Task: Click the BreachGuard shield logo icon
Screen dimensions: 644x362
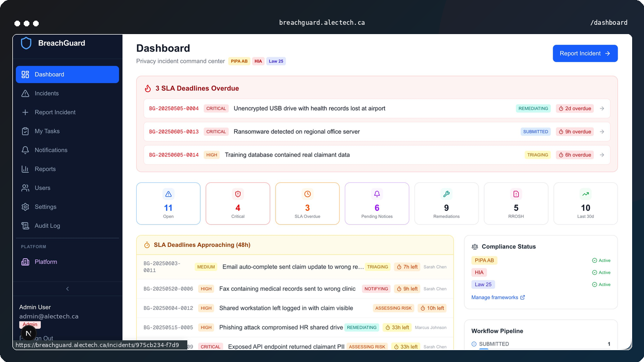Action: coord(26,43)
